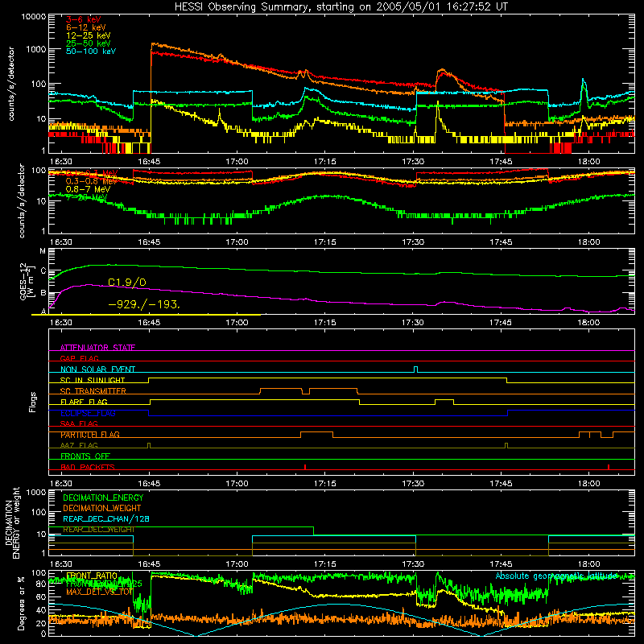Image resolution: width=644 pixels, height=644 pixels.
Task: Click the 7-20 MeV legend label
Action: (x=86, y=197)
